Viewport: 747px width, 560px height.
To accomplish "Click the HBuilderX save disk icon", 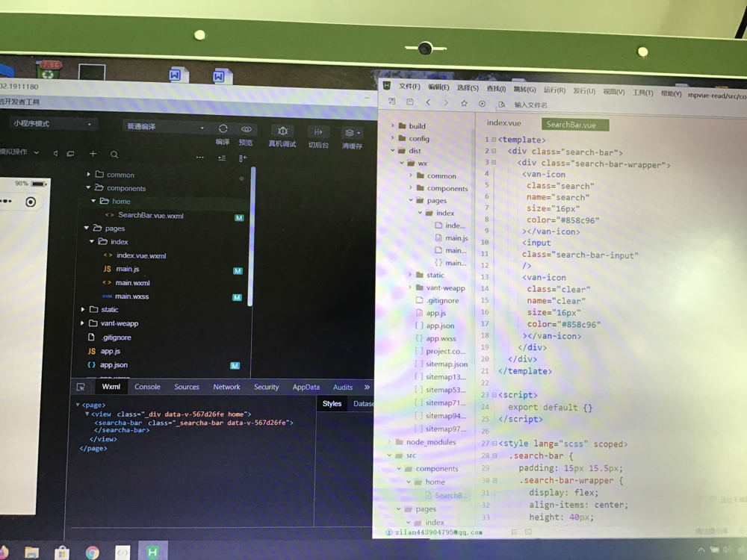I will point(409,102).
